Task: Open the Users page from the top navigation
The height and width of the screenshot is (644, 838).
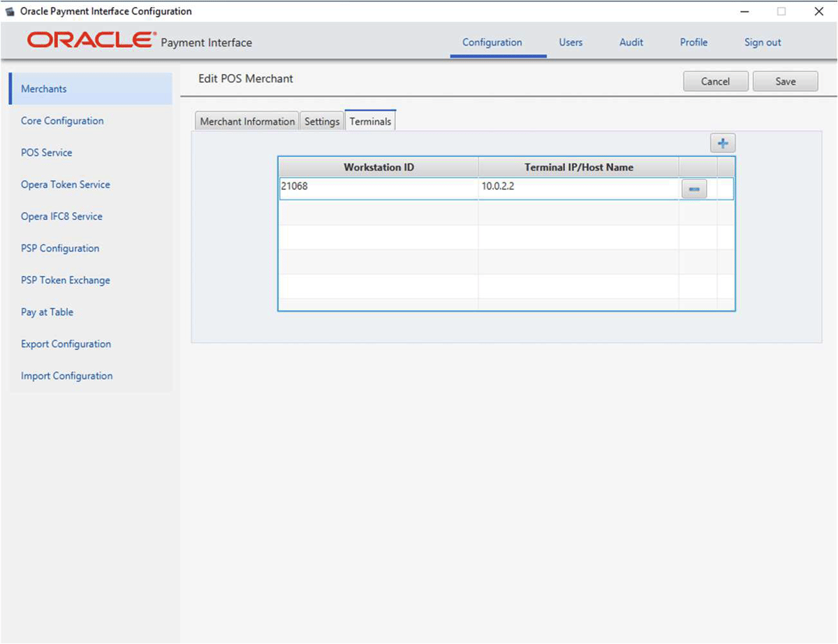Action: pos(571,42)
